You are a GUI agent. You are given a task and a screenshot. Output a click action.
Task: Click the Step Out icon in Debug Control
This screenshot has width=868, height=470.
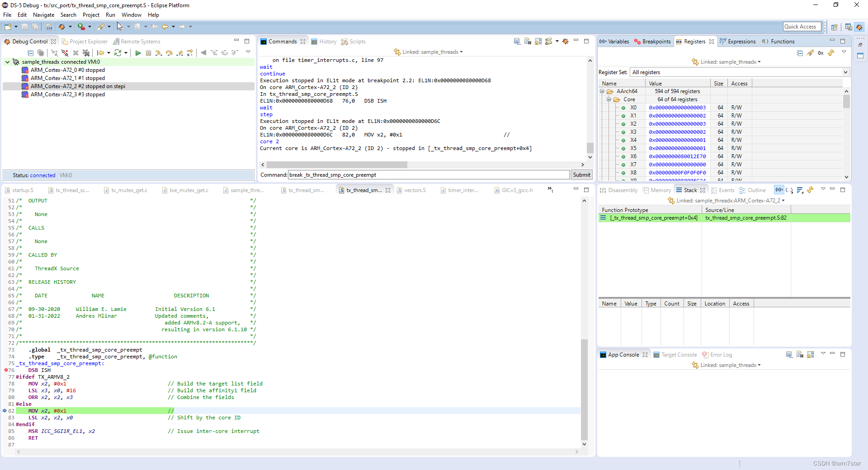click(x=180, y=53)
